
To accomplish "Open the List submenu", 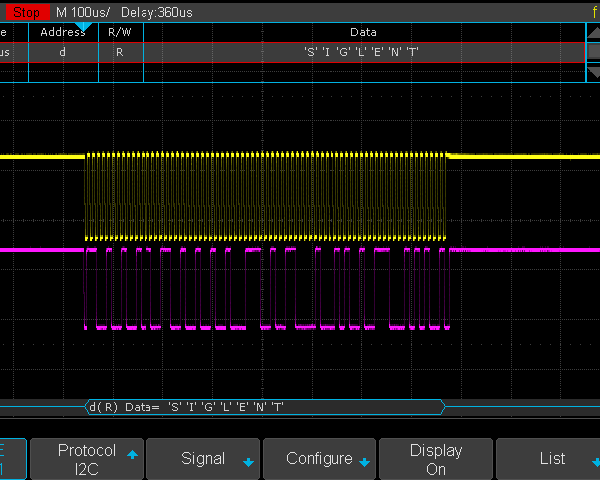I will pos(552,459).
